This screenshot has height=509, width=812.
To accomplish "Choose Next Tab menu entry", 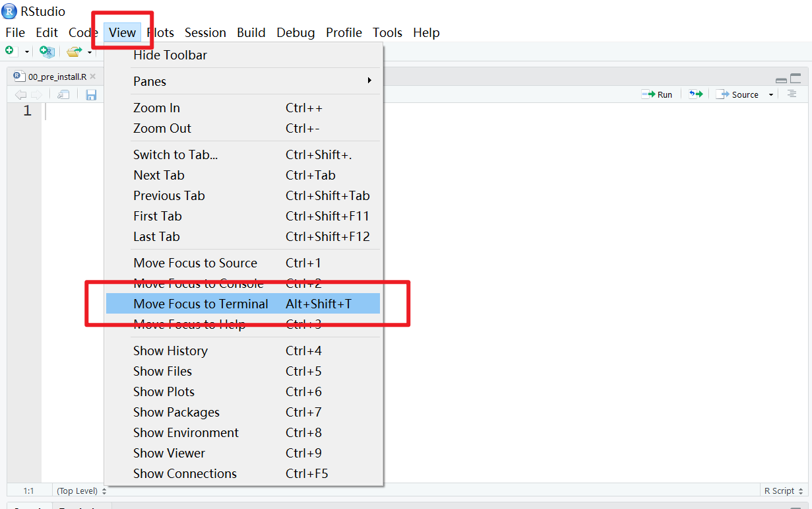I will pos(243,175).
